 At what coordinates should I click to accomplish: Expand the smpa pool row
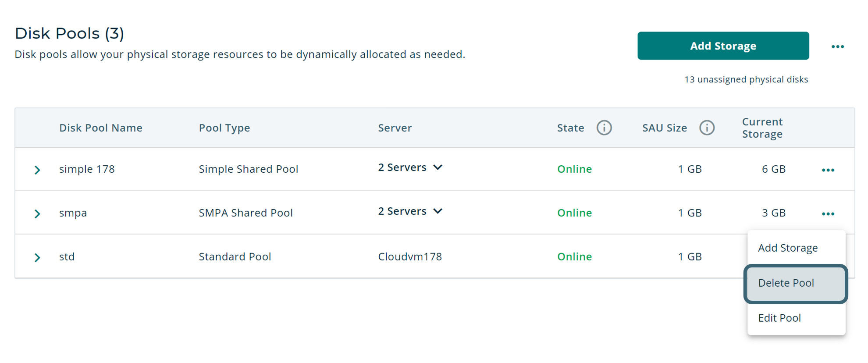click(37, 214)
